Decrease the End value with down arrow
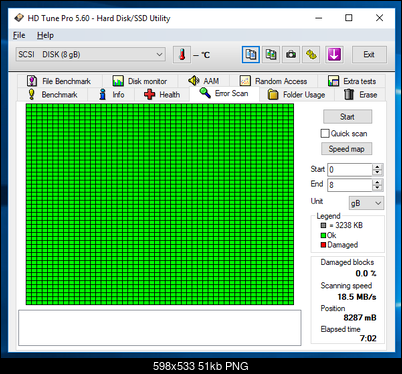 tap(377, 188)
